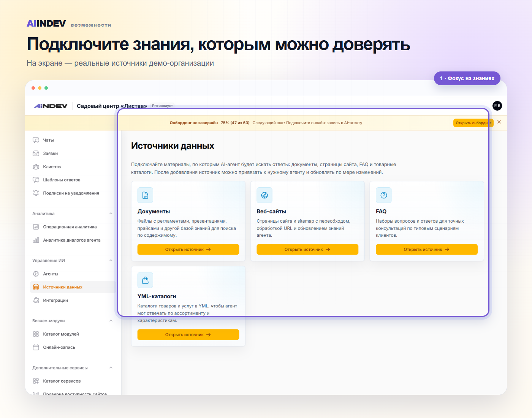Click the YML-каталоги shopping bag icon
The height and width of the screenshot is (418, 532).
(145, 280)
